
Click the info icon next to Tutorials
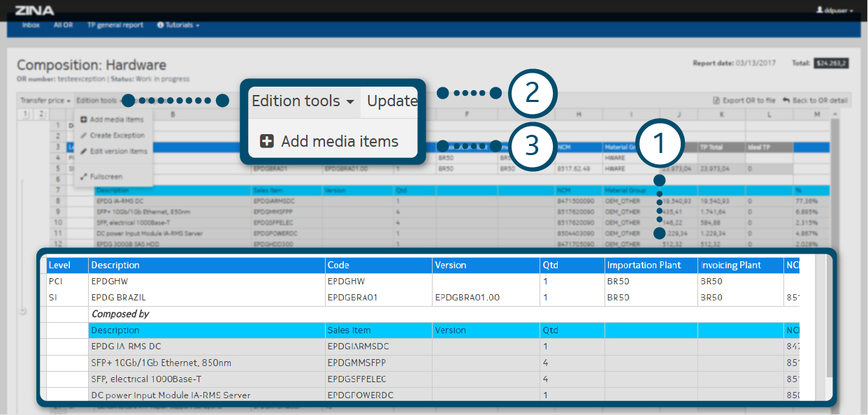pyautogui.click(x=160, y=25)
